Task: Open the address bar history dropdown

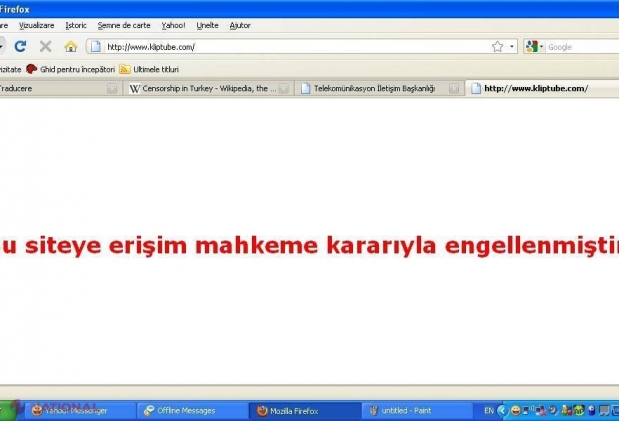Action: tap(512, 46)
